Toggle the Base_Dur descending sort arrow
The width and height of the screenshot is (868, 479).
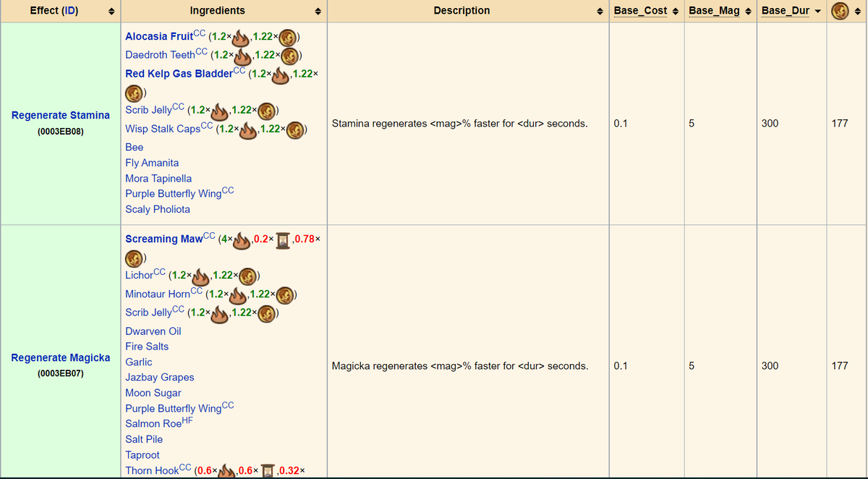[x=820, y=12]
